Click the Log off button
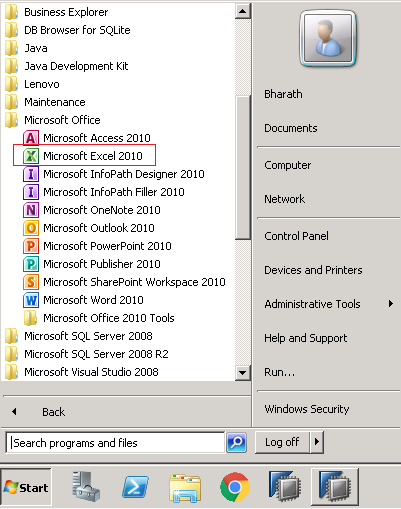This screenshot has height=509, width=401. click(282, 442)
